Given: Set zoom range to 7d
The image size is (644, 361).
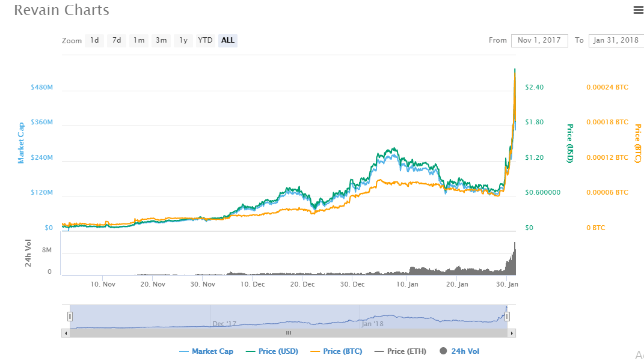Looking at the screenshot, I should [117, 41].
